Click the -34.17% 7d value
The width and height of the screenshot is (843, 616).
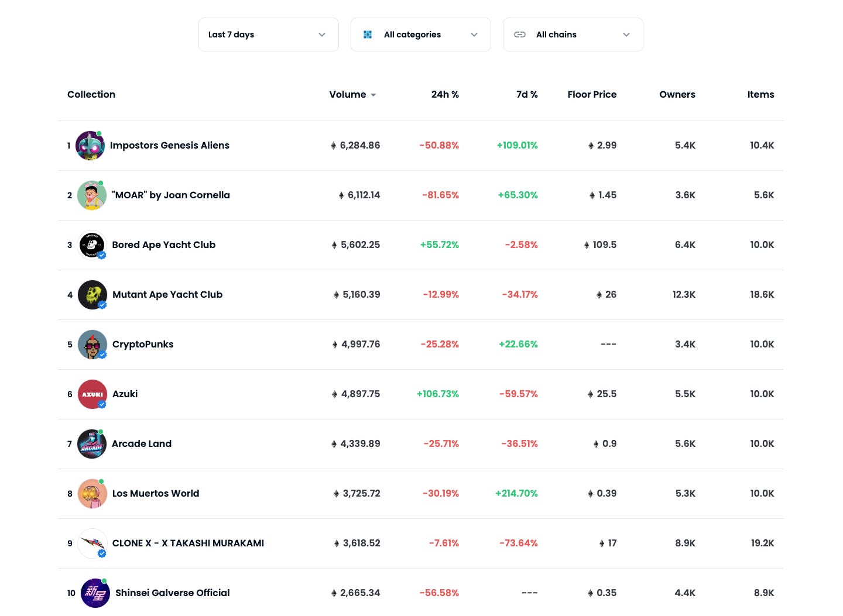[520, 294]
